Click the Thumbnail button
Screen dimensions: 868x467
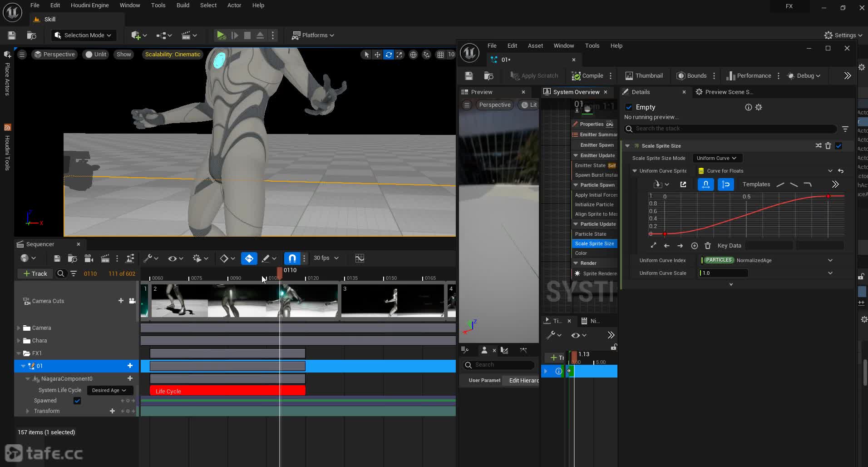pyautogui.click(x=644, y=76)
